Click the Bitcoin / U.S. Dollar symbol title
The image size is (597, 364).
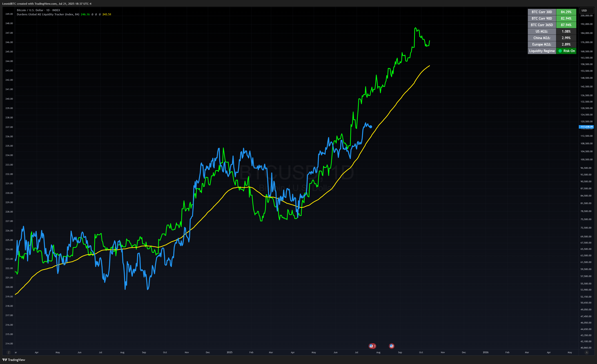pos(30,10)
